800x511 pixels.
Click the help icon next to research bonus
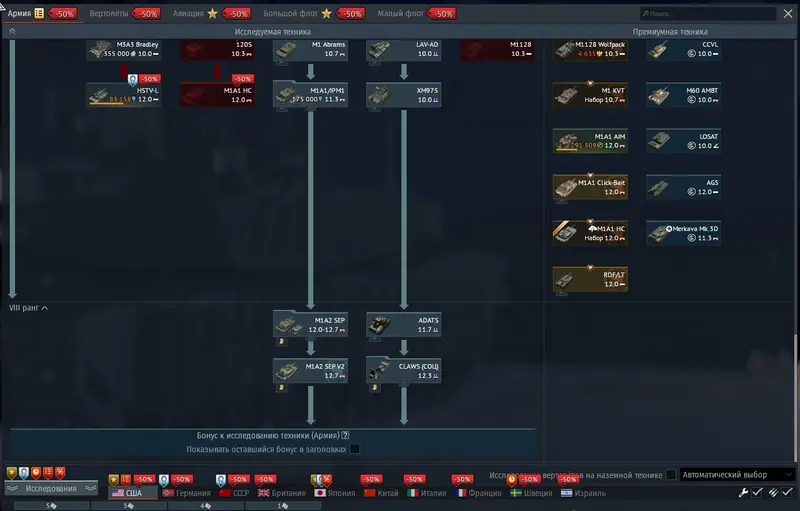coord(345,435)
